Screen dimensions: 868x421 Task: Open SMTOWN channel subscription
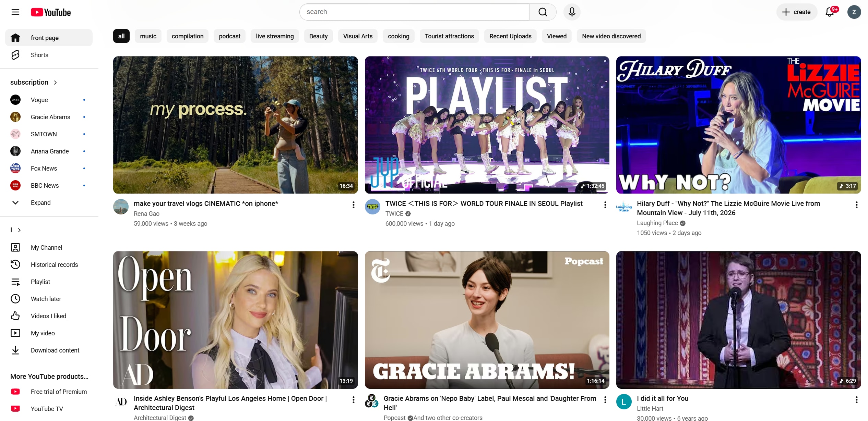click(49, 134)
